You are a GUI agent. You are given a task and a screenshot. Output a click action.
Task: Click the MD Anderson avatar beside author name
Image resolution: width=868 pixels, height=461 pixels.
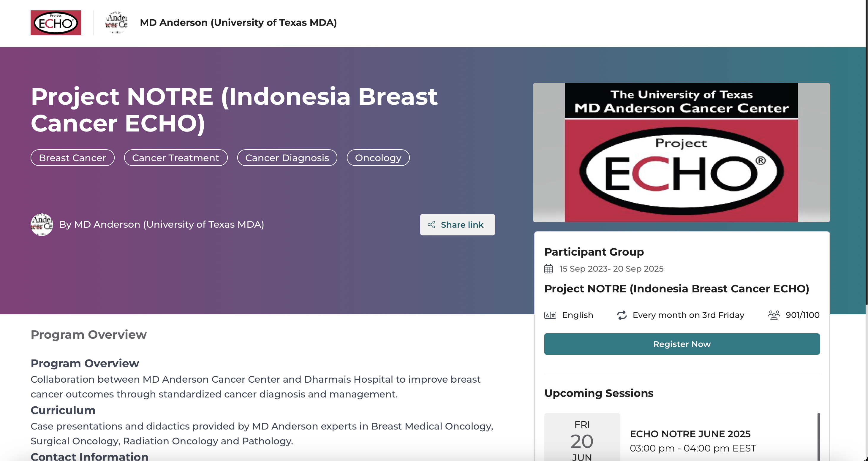42,224
